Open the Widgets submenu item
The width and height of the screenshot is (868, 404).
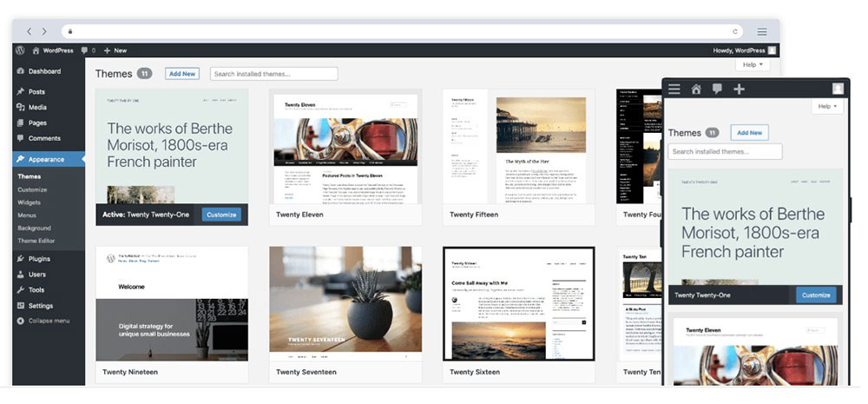pos(29,202)
